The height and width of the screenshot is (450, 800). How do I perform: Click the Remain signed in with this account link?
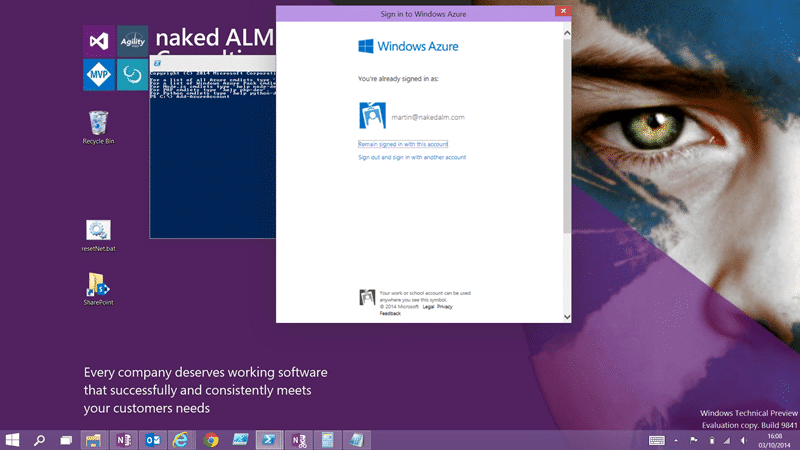(403, 144)
